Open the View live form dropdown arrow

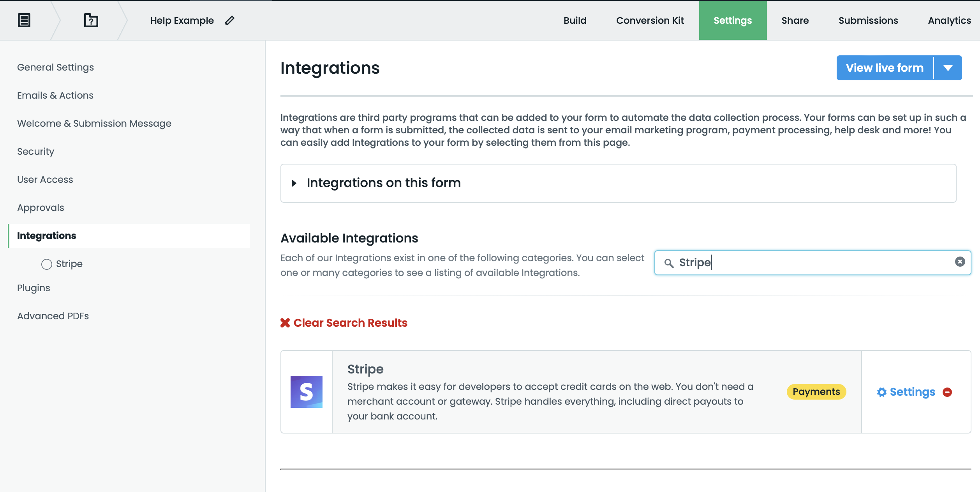click(948, 68)
